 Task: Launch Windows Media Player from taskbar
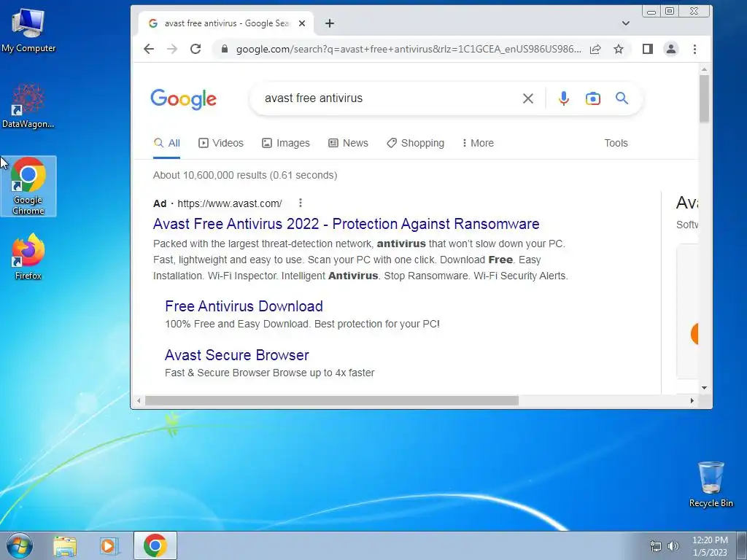click(109, 546)
